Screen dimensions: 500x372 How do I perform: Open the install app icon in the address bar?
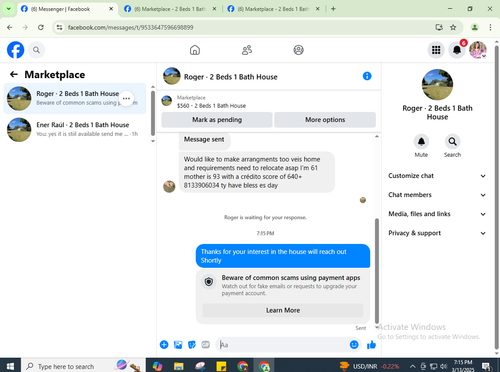439,27
